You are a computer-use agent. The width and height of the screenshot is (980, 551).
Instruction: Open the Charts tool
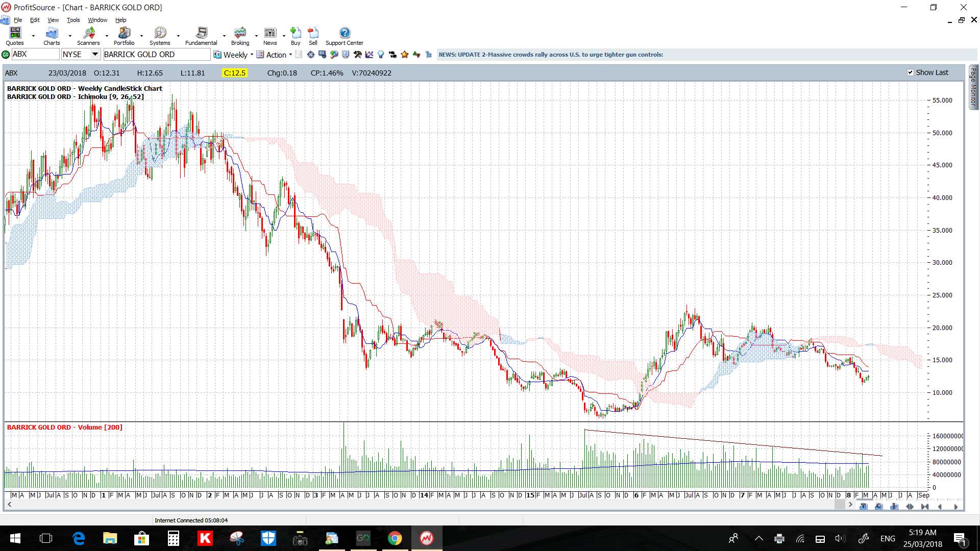click(52, 36)
